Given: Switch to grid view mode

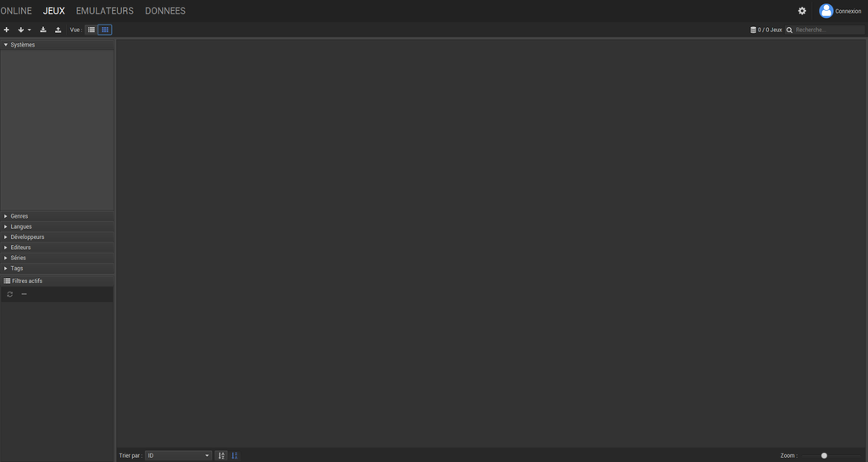Looking at the screenshot, I should coord(104,30).
